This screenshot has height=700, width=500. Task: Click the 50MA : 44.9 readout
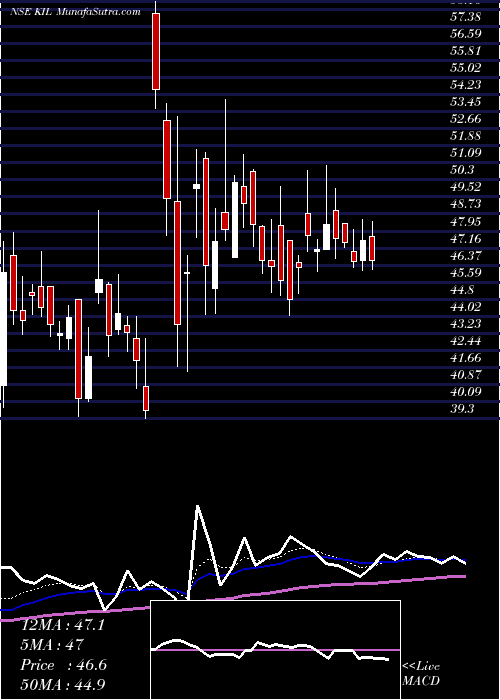(x=63, y=684)
